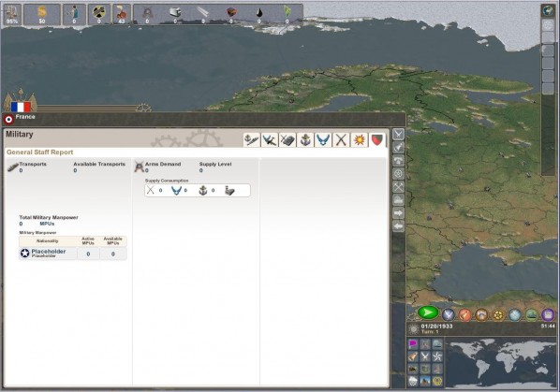Toggle the mountain terrain map filter

(x=425, y=381)
